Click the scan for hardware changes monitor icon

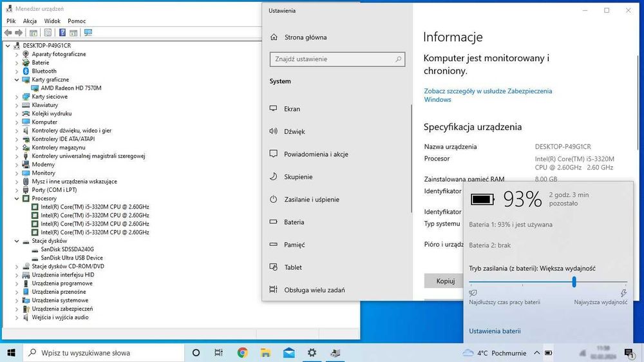click(88, 32)
